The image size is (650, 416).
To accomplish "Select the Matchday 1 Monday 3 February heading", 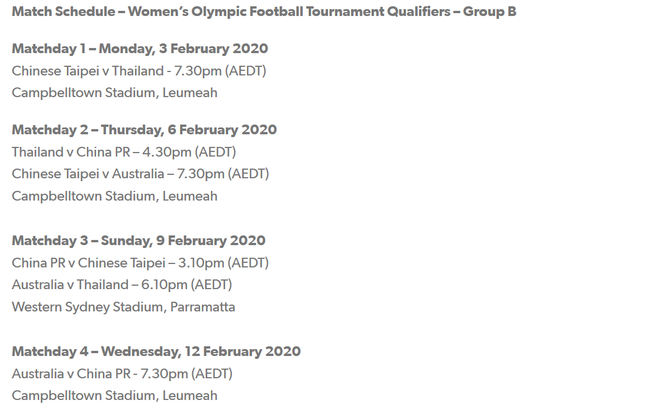I will click(140, 48).
